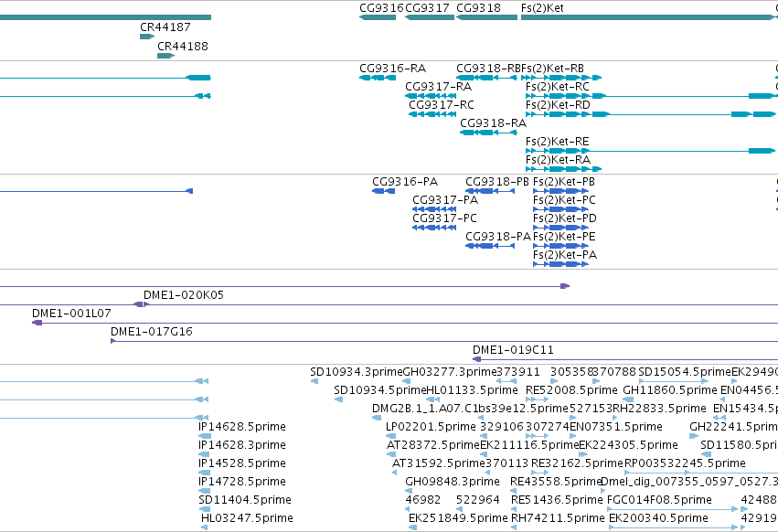Select EST label RE52008.5prime

[571, 390]
